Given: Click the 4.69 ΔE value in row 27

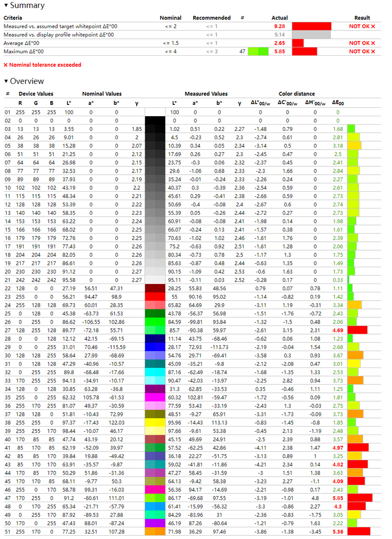Looking at the screenshot, I should coord(338,331).
